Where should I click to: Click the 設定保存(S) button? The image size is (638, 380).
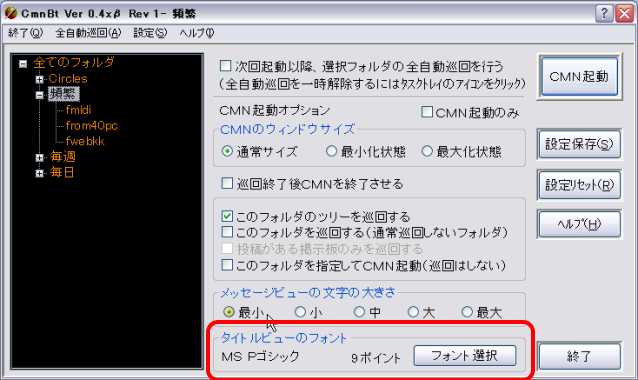[x=579, y=144]
